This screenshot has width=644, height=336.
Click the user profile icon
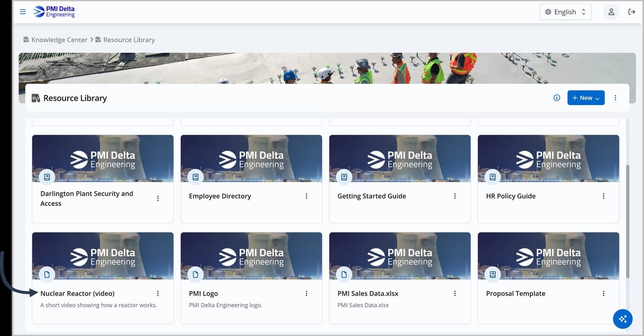point(611,12)
